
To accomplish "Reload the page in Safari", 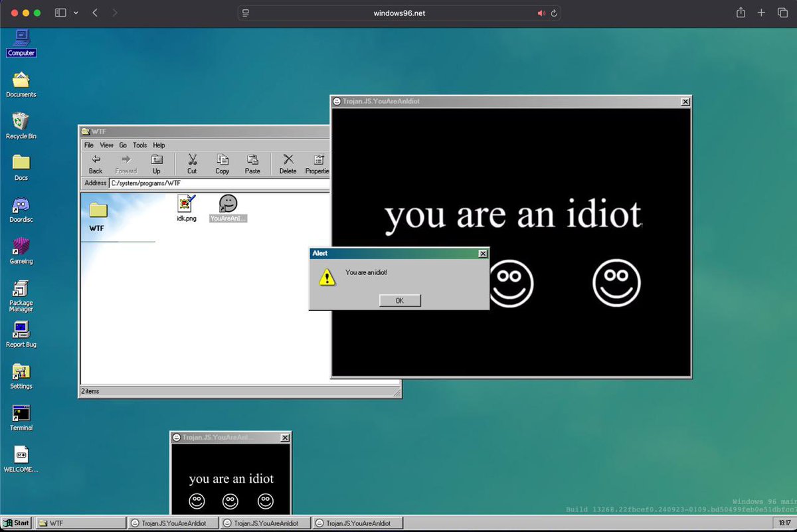I will click(554, 13).
